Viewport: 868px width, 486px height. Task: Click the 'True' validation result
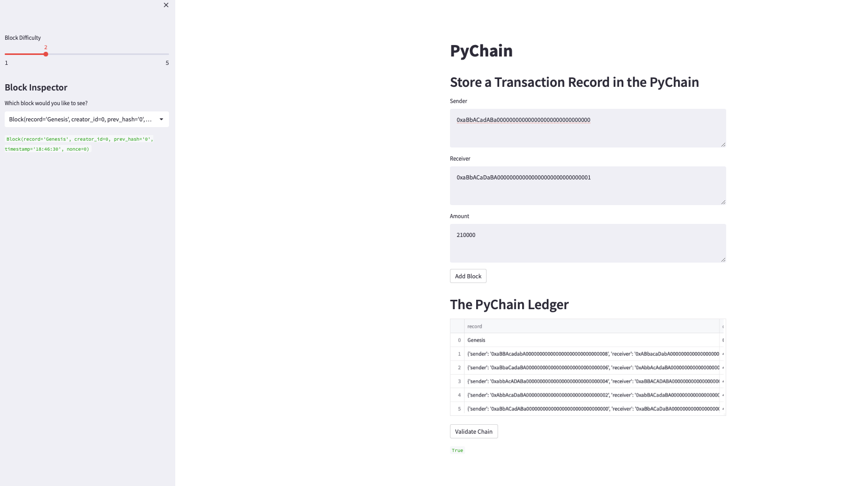[457, 450]
